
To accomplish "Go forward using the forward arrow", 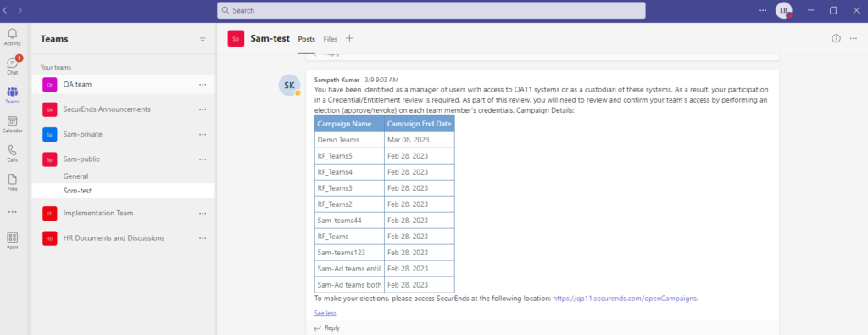I will (20, 10).
